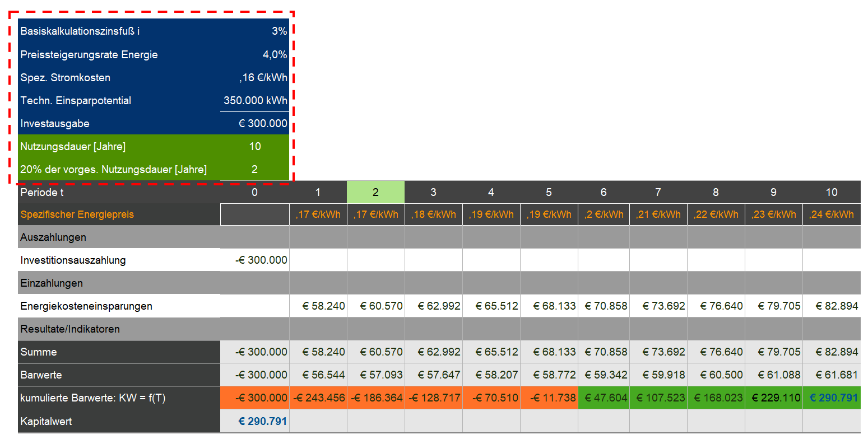Screen dimensions: 868x439
Task: Click the 'Basiskalkulationszinsfuß i' label
Action: pyautogui.click(x=80, y=31)
